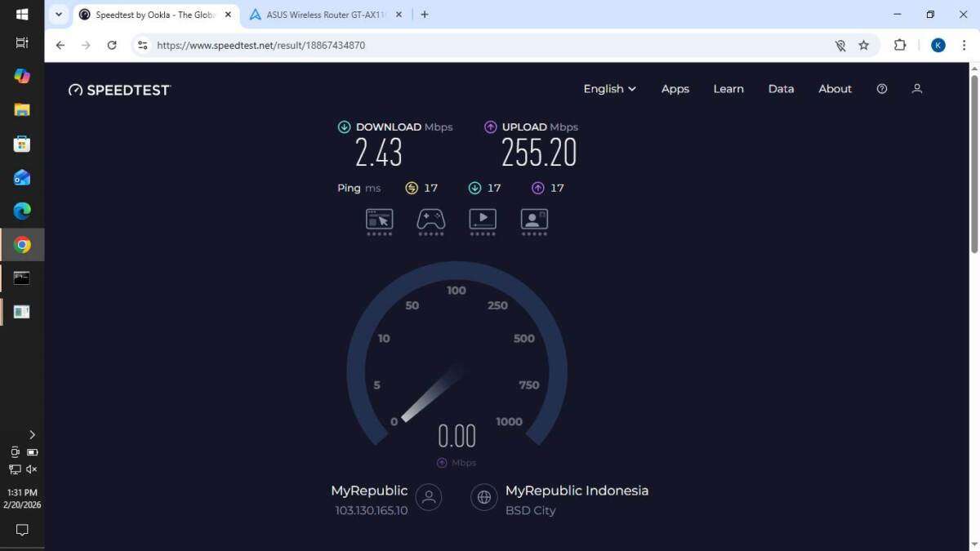This screenshot has width=980, height=551.
Task: Click the address bar URL field
Action: point(490,46)
